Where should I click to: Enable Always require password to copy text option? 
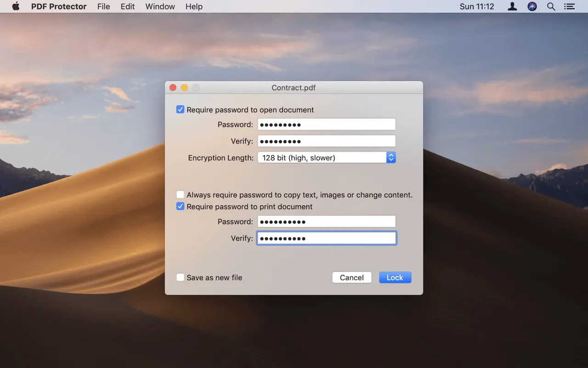[x=180, y=194]
